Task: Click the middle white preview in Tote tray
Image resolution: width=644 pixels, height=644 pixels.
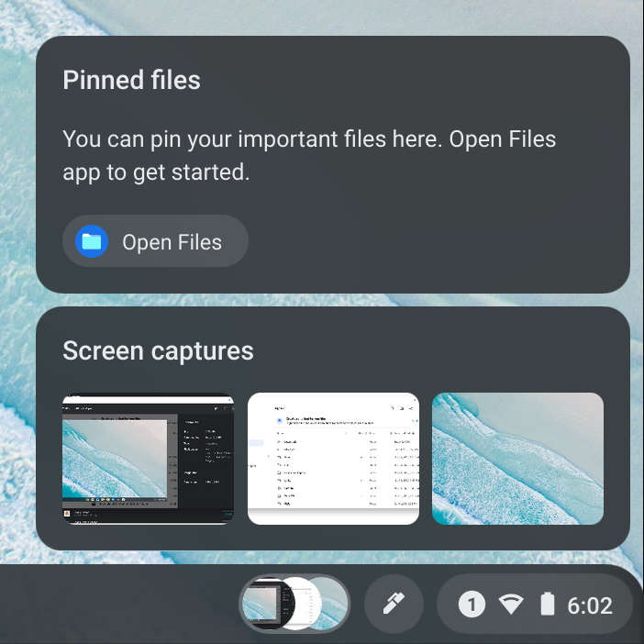Action: (300, 605)
